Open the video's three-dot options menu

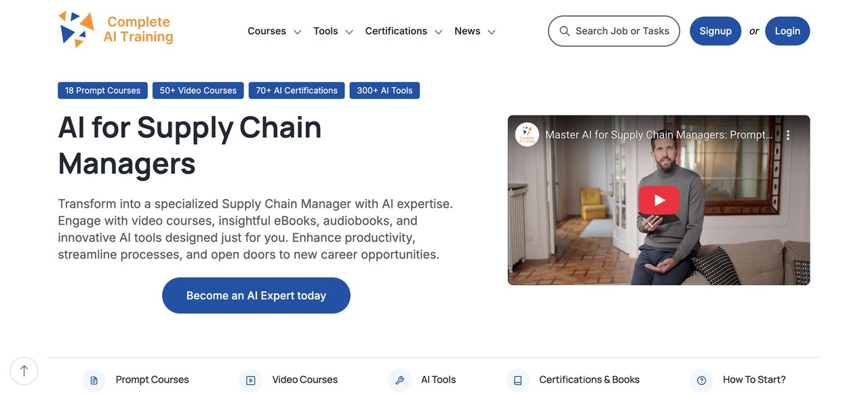pos(788,135)
